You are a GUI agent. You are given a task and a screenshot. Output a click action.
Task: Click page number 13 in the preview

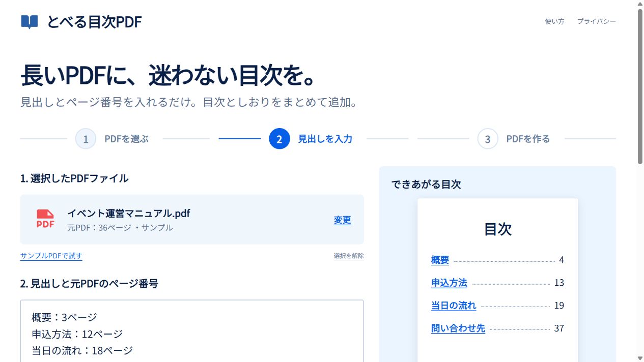tap(559, 283)
